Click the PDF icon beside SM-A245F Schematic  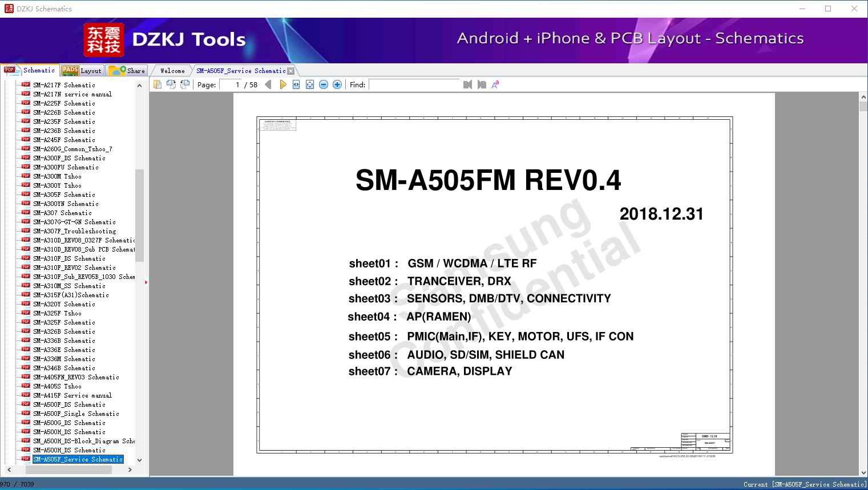tap(26, 139)
